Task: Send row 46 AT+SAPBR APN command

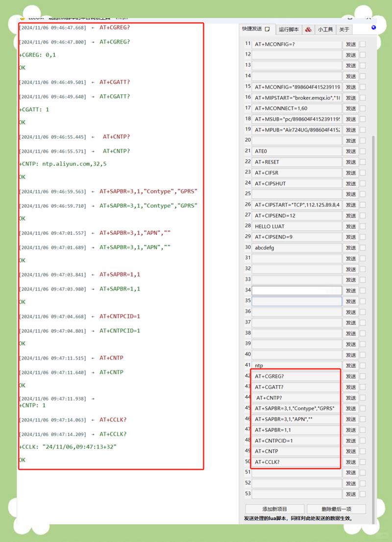Action: click(351, 419)
